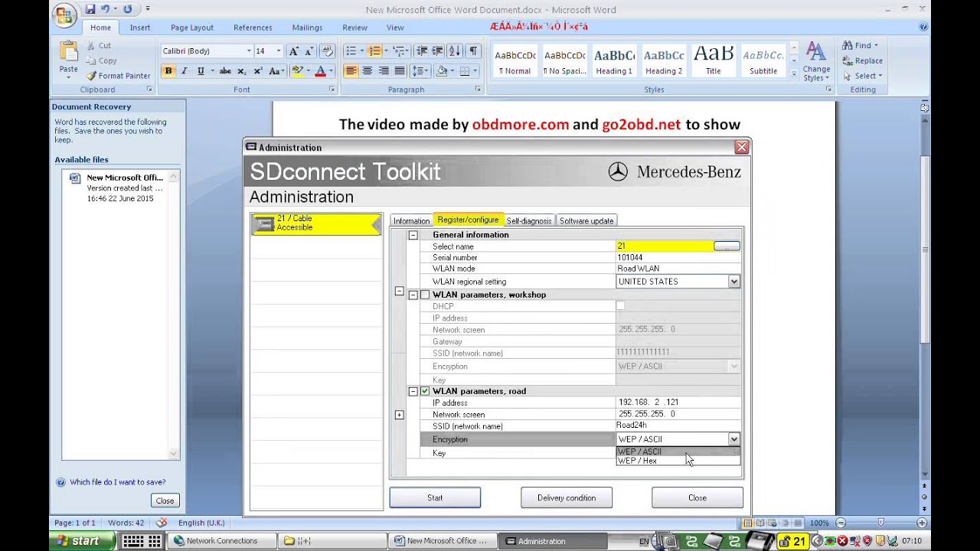The height and width of the screenshot is (551, 980).
Task: Justify the text in Word
Action: coord(399,71)
